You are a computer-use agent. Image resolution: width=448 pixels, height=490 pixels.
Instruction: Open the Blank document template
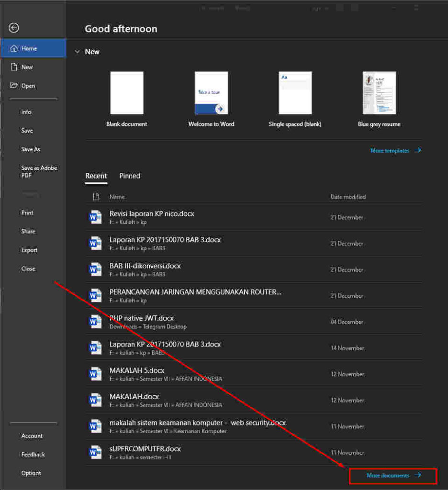coord(126,93)
